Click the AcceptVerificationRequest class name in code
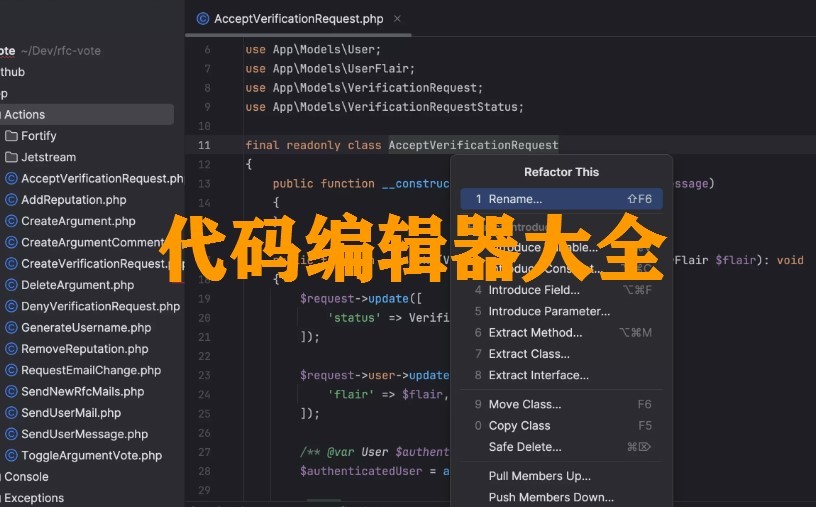 point(473,145)
